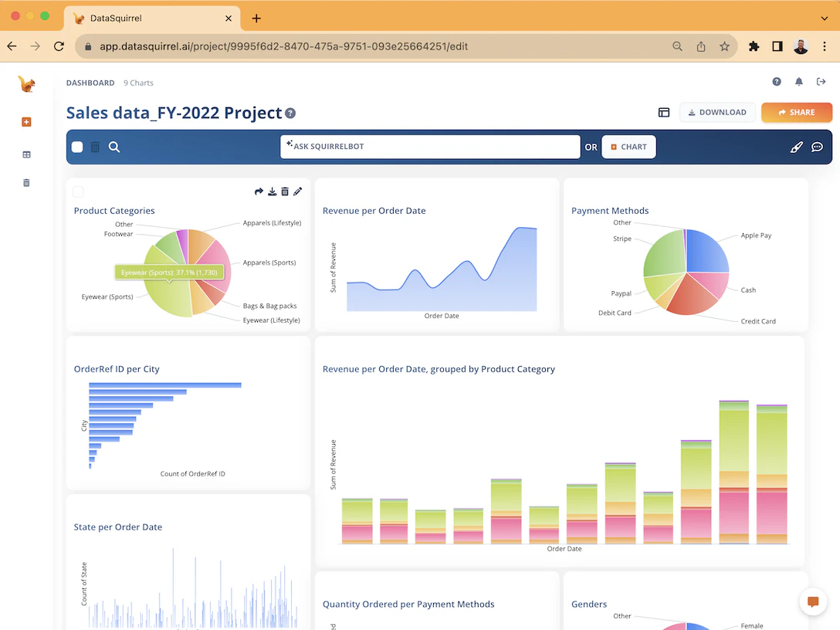Click the "OrderRef ID per City" title
This screenshot has width=840, height=630.
(117, 368)
